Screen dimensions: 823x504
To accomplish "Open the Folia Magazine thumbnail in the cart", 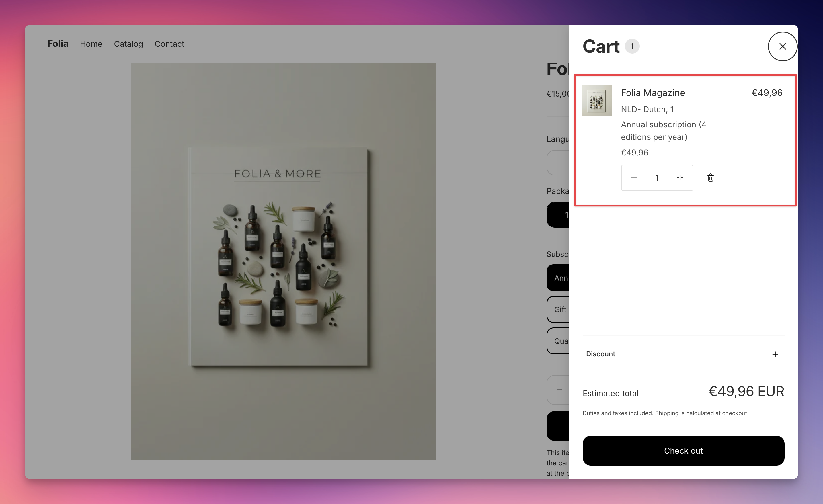I will [597, 100].
